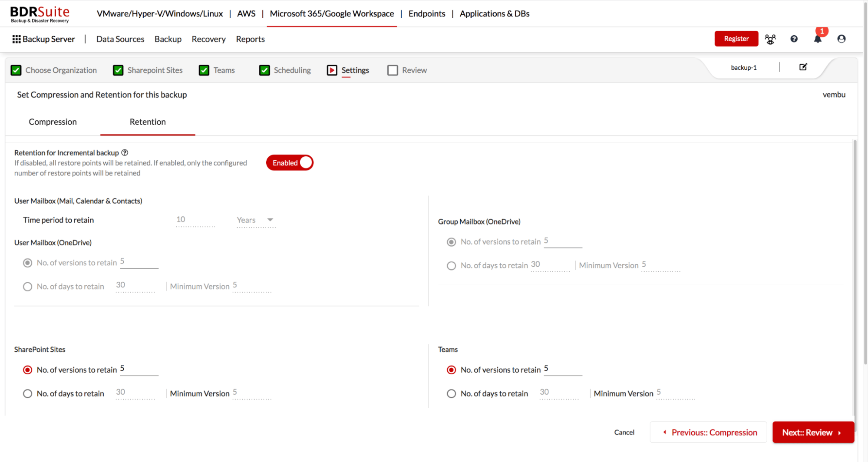Switch to the Compression tab
This screenshot has height=462, width=868.
53,122
